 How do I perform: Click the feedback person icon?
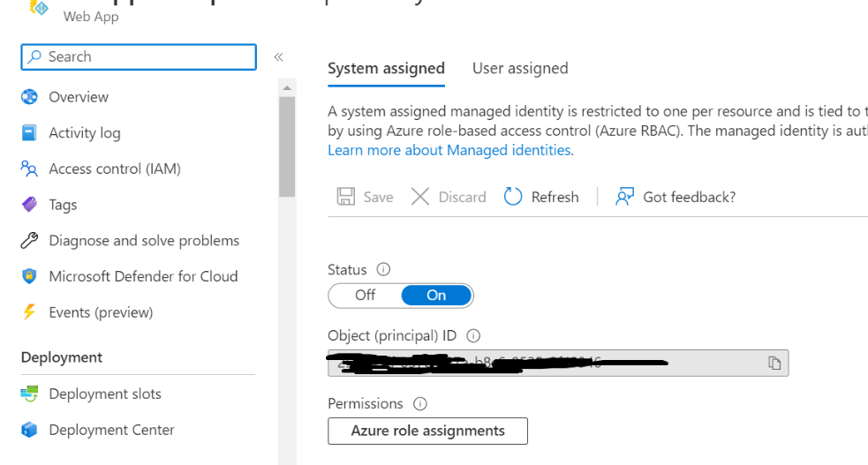coord(624,197)
